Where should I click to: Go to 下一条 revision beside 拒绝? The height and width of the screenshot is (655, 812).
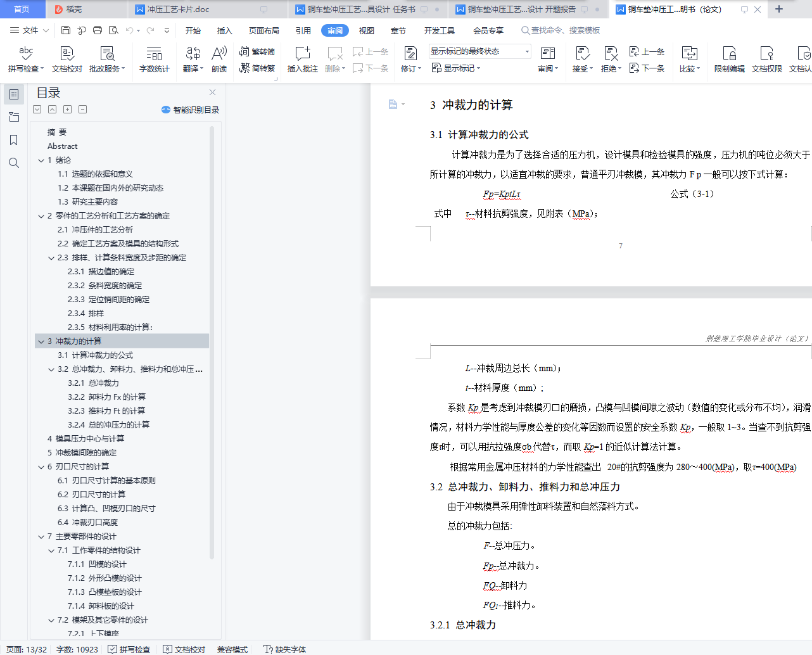(647, 68)
